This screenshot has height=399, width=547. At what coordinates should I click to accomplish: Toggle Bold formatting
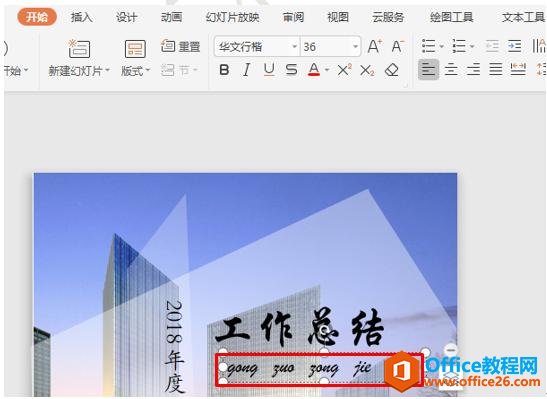[224, 70]
